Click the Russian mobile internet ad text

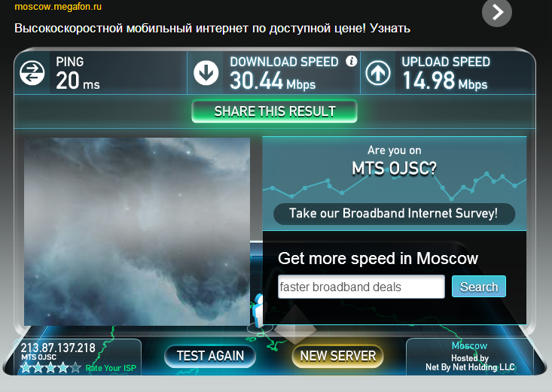[212, 28]
